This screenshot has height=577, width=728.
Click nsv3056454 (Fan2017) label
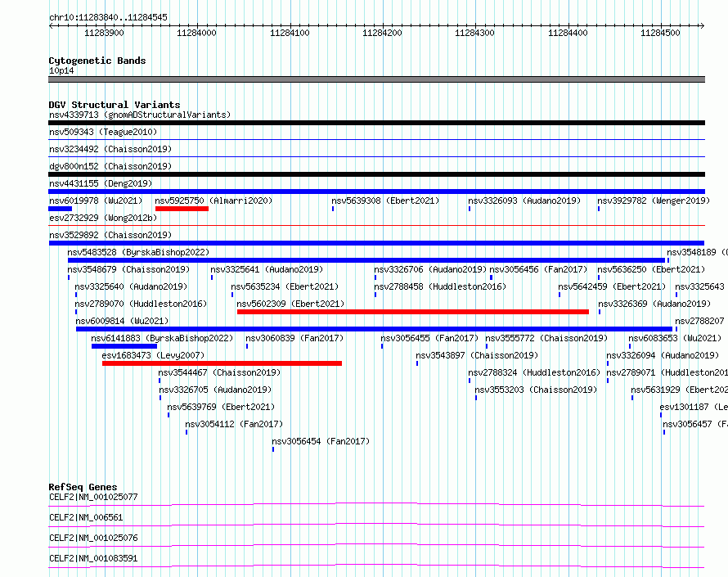(321, 441)
